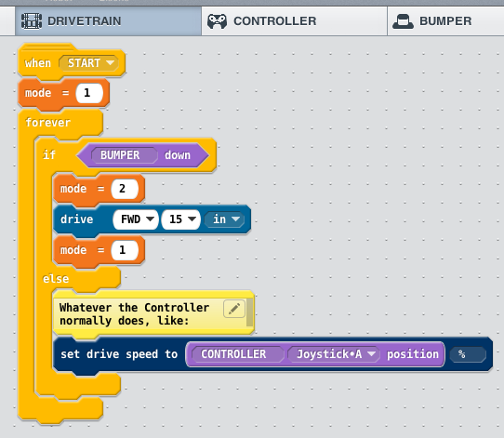Select the forever loop block
This screenshot has width=504, height=438.
click(48, 123)
